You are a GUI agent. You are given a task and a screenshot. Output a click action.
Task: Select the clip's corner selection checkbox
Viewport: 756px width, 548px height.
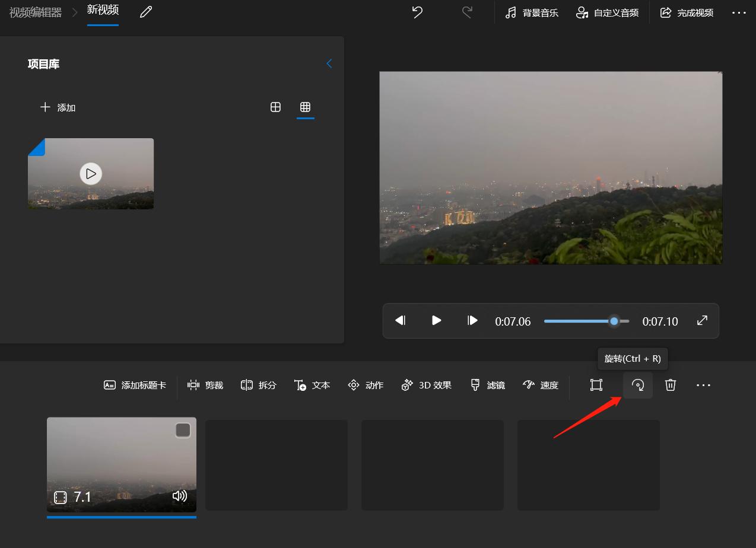pos(183,429)
